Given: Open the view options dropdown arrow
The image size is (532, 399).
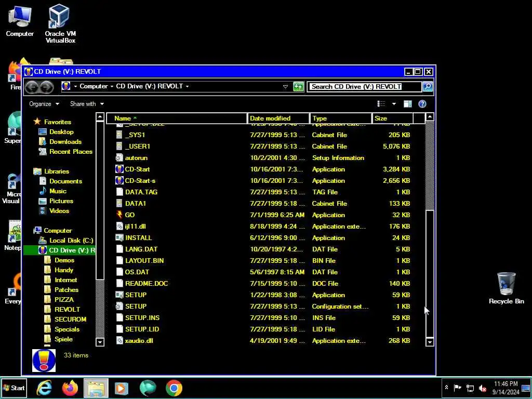Looking at the screenshot, I should 394,104.
